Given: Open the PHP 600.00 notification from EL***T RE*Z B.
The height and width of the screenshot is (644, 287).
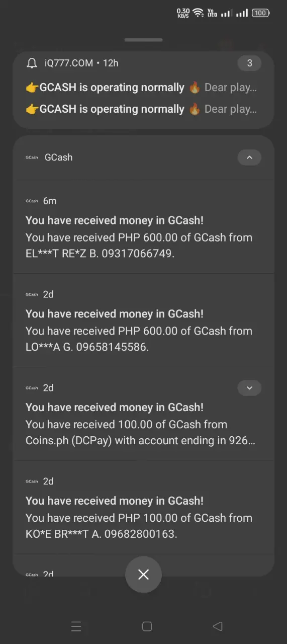Looking at the screenshot, I should [x=143, y=227].
